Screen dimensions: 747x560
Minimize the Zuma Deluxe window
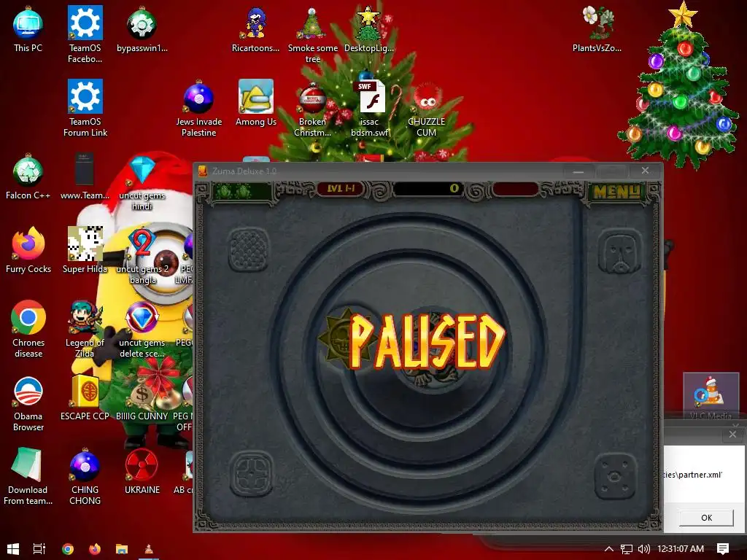(578, 171)
